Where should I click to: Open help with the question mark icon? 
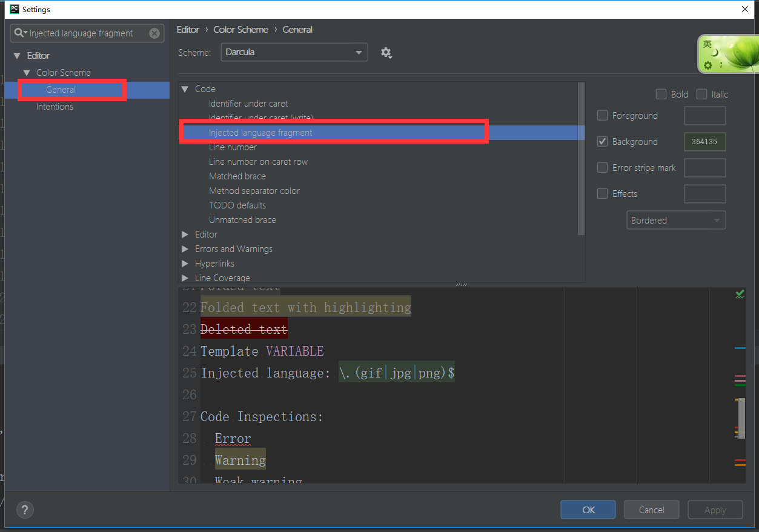click(x=25, y=510)
